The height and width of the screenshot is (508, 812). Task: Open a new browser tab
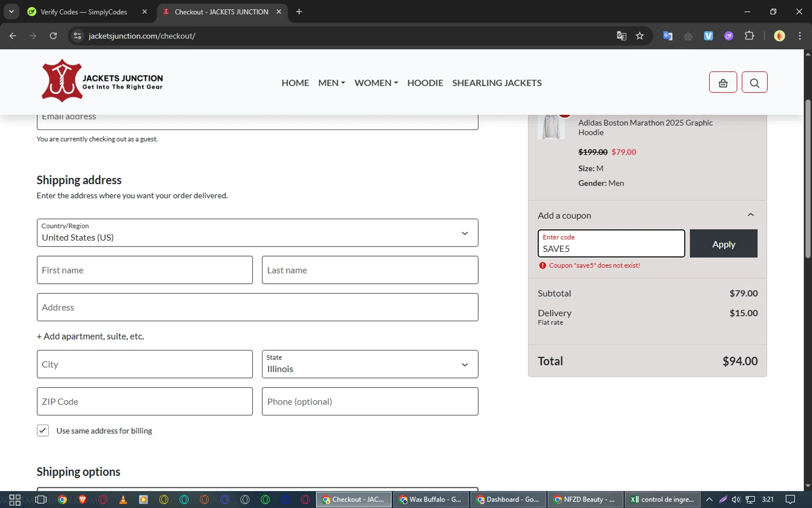click(299, 11)
